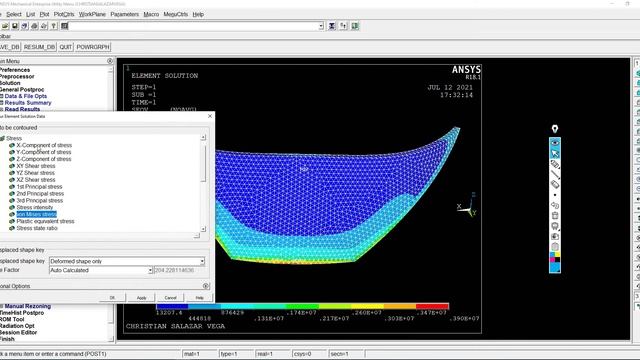The image size is (640, 360).
Task: Open the Macro menu
Action: coord(151,14)
